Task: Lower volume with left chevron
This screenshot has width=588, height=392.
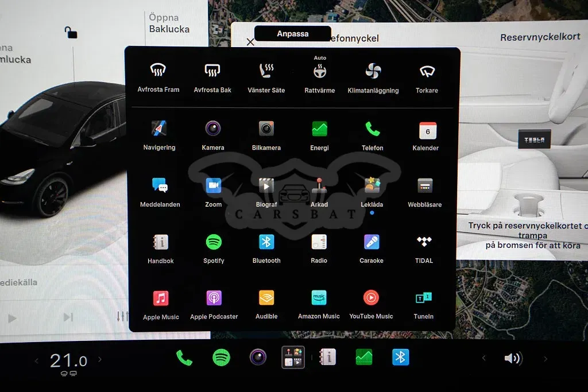Action: 483,358
